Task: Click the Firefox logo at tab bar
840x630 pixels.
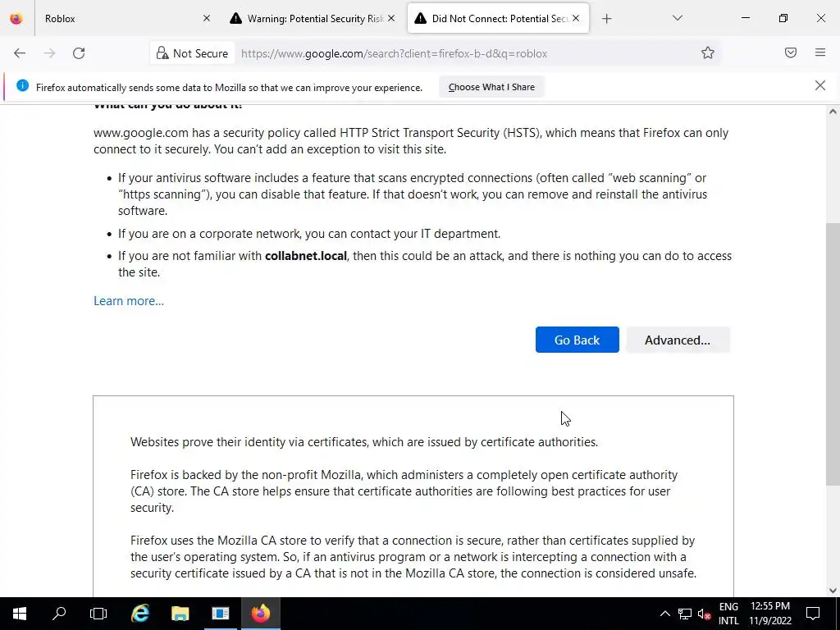Action: point(16,18)
